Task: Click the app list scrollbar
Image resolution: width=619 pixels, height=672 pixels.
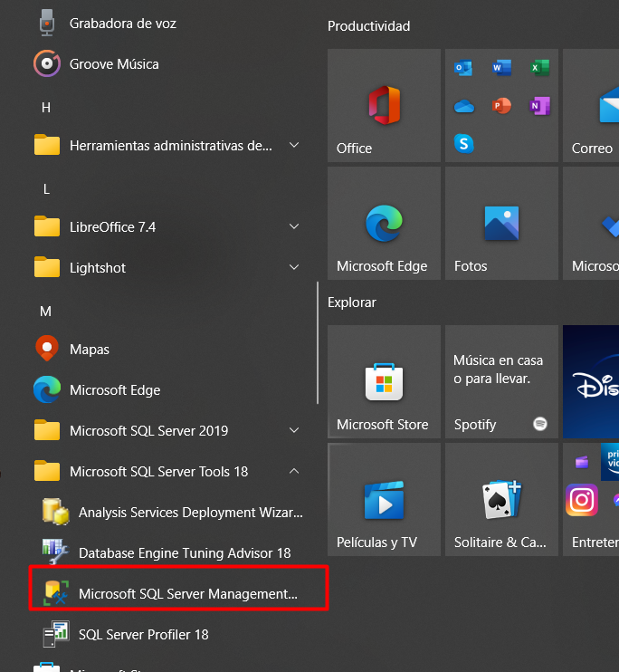Action: pos(317,342)
